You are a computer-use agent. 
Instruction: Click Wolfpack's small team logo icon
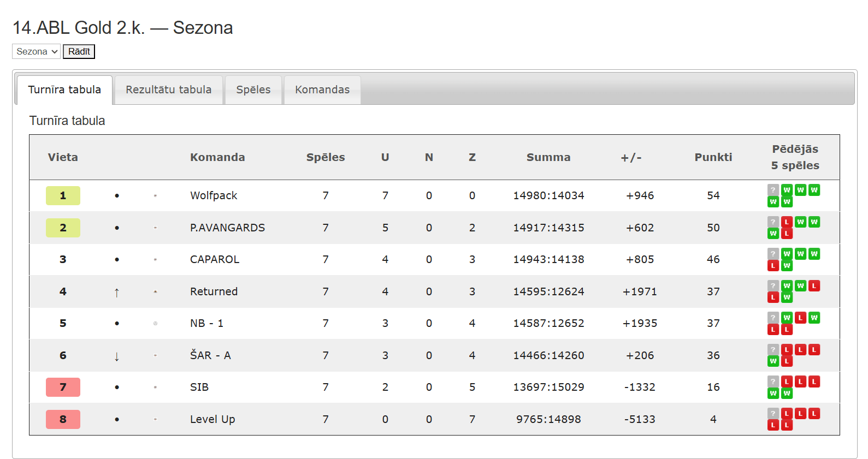pyautogui.click(x=156, y=195)
